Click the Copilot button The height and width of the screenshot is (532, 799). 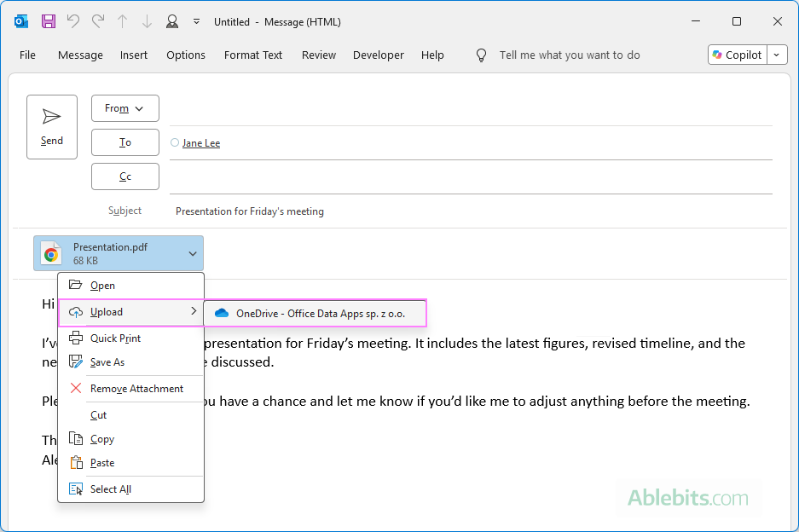(x=738, y=55)
